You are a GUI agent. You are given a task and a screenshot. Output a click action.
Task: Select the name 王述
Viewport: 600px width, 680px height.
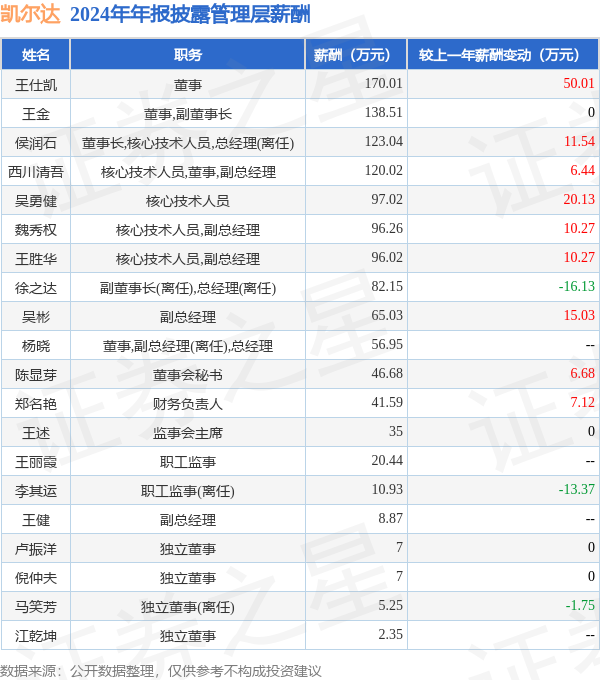pyautogui.click(x=36, y=433)
